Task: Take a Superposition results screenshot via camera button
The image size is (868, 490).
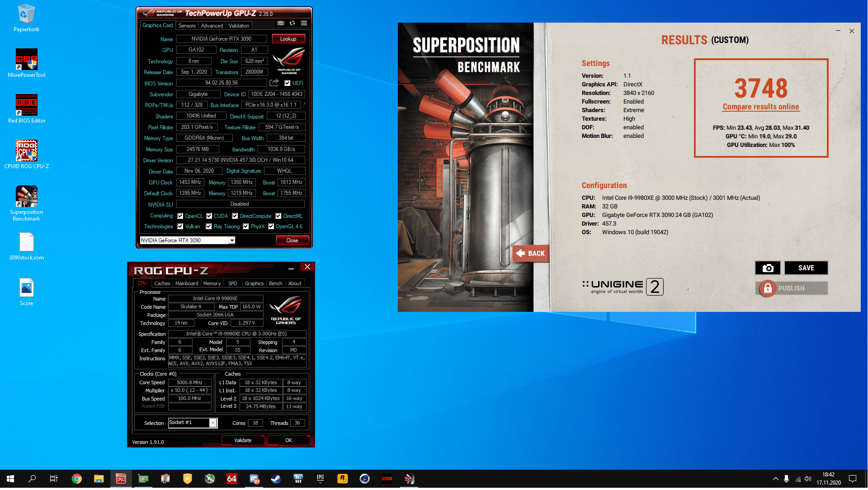Action: pos(768,268)
